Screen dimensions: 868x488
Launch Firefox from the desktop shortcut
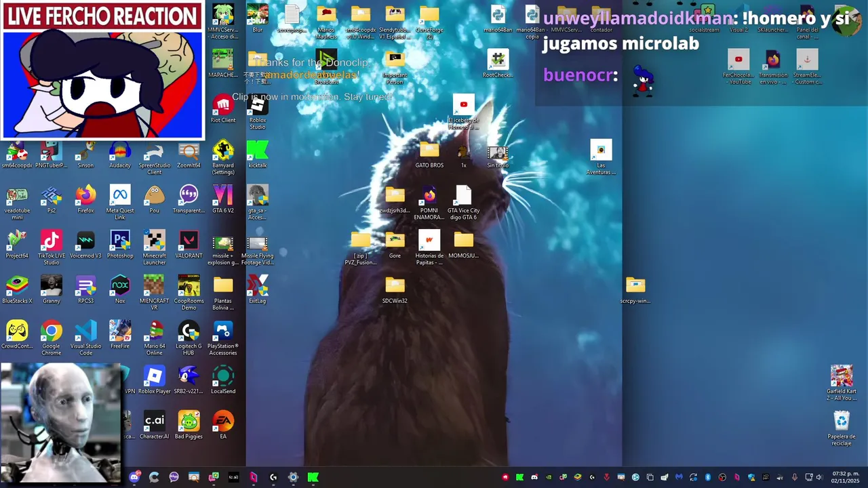(85, 199)
